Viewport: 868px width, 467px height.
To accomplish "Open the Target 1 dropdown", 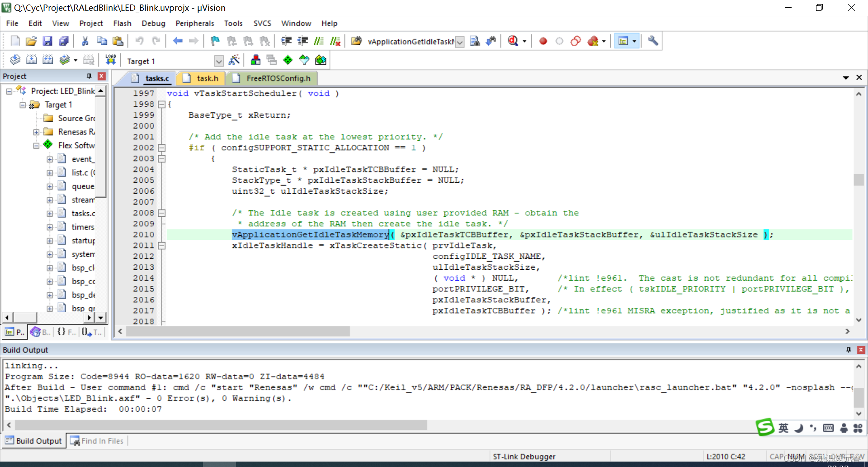I will (219, 61).
